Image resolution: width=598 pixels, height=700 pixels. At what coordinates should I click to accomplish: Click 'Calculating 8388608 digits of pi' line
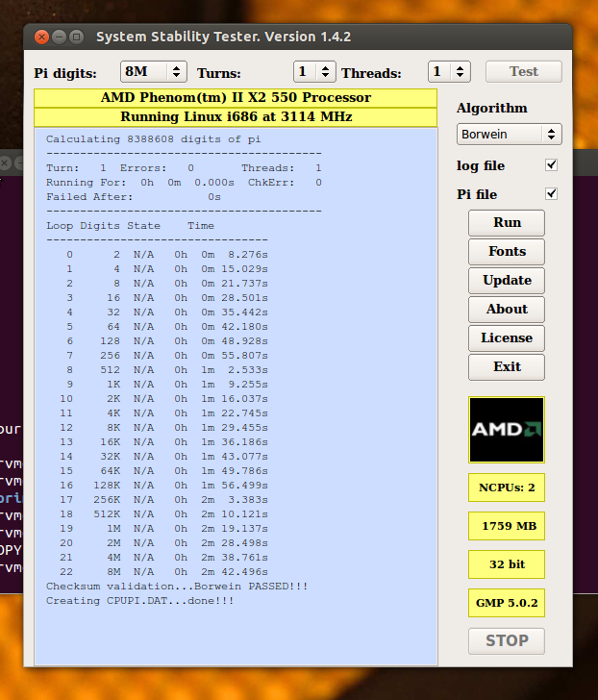click(x=154, y=139)
